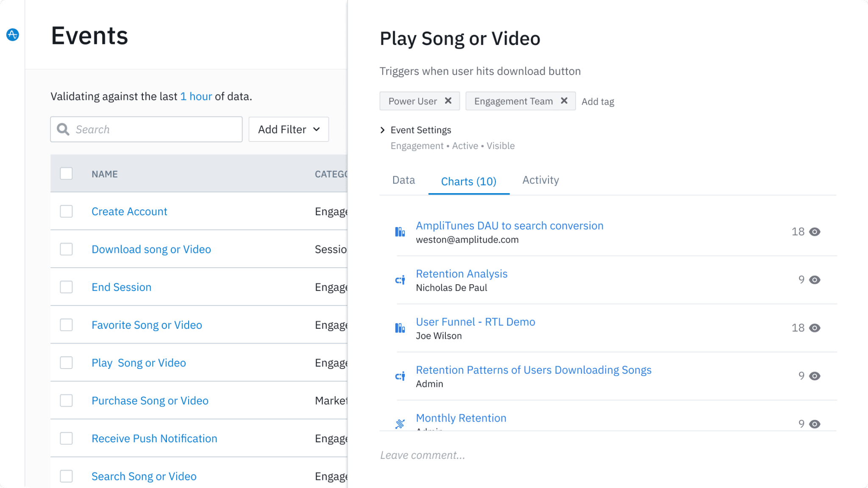Check the Create Account checkbox
The height and width of the screenshot is (488, 868).
click(66, 211)
